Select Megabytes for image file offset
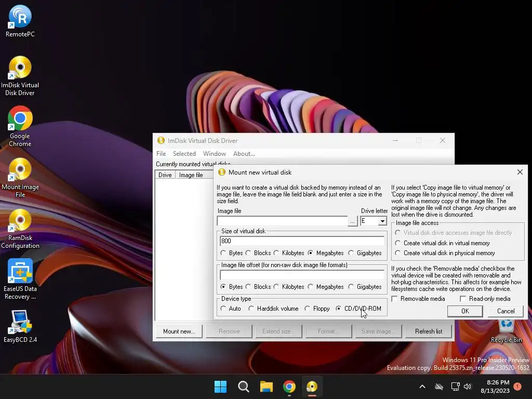This screenshot has height=399, width=532. 326,287
